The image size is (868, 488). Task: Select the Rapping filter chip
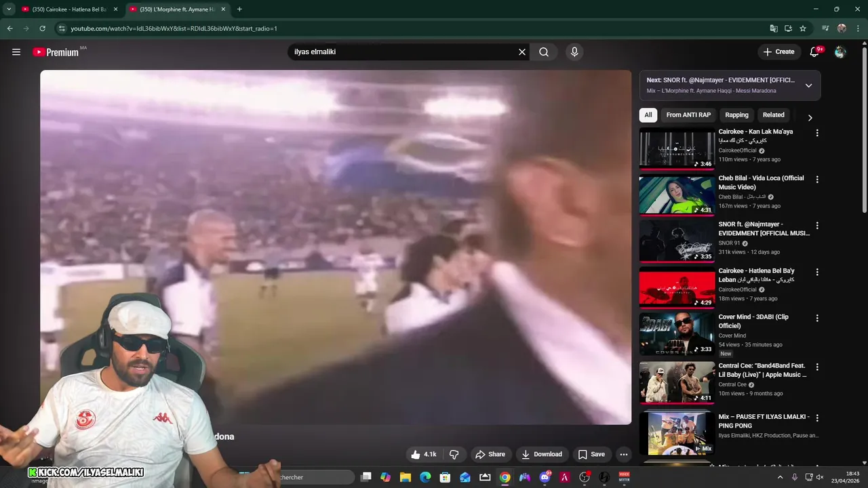[736, 115]
